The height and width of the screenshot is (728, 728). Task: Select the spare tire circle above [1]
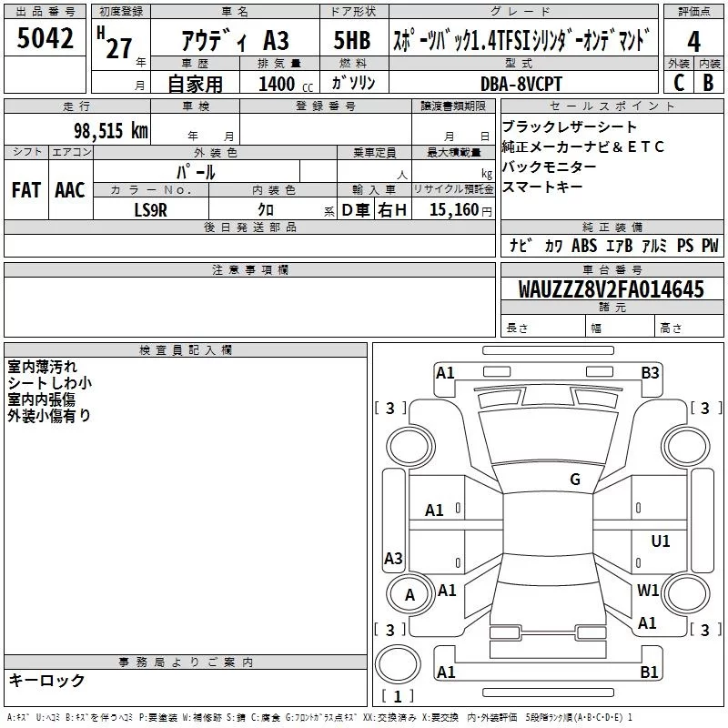[x=398, y=664]
